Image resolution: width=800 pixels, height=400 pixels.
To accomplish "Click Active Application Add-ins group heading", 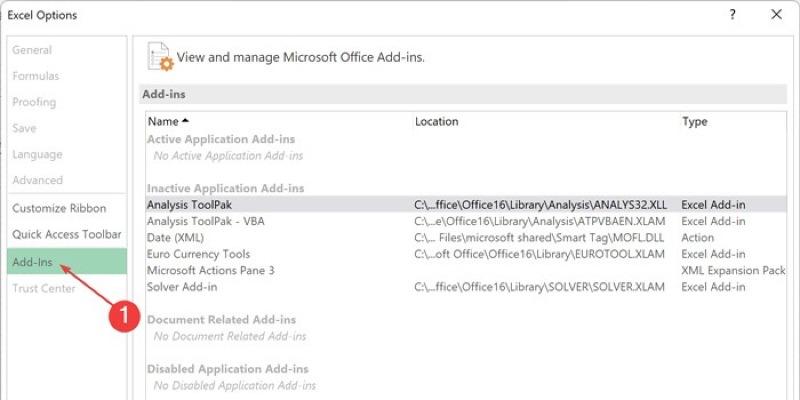I will (221, 139).
